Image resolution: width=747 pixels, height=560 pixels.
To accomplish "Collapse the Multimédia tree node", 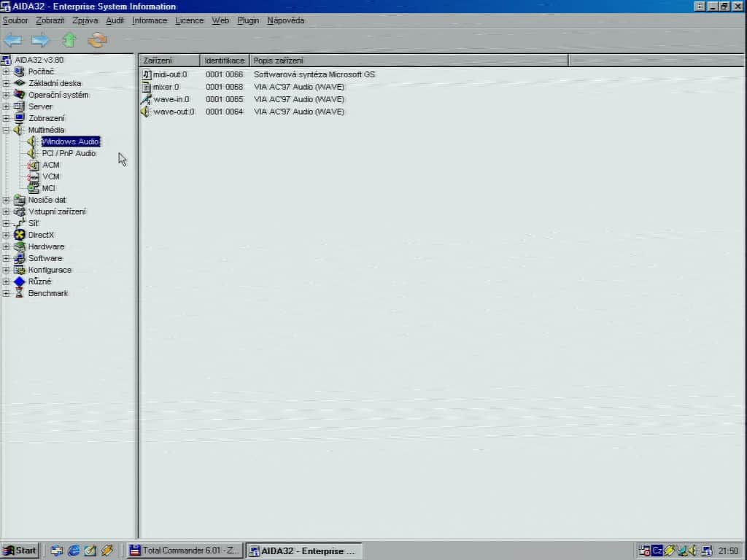I will pyautogui.click(x=6, y=130).
